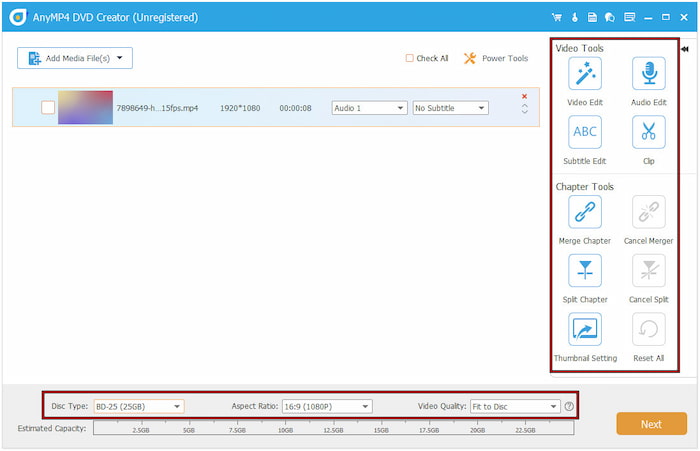Click the Split Chapter icon
The height and width of the screenshot is (451, 700).
(584, 270)
